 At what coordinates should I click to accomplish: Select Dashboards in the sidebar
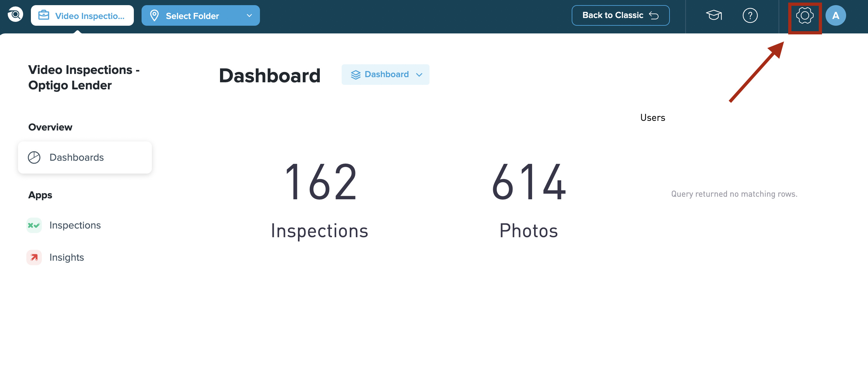coord(85,157)
